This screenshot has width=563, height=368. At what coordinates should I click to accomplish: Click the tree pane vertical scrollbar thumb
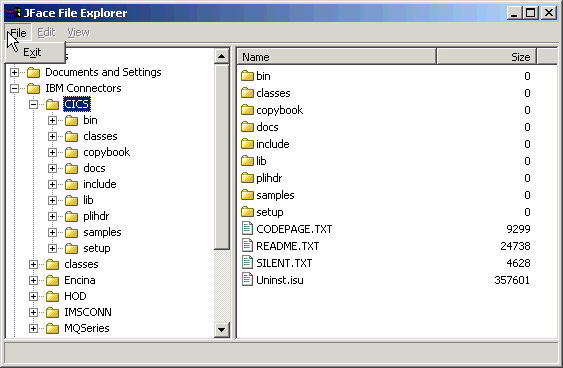(222, 156)
